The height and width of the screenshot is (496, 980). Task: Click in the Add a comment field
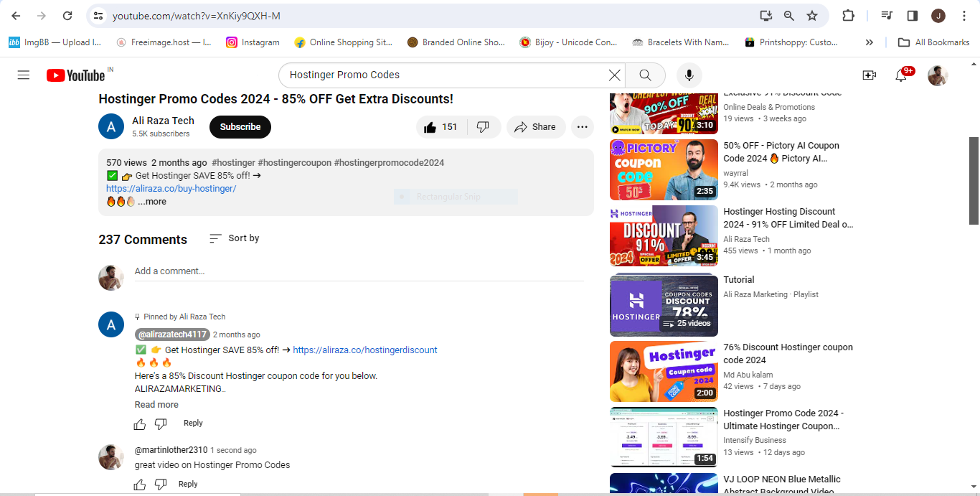point(359,271)
